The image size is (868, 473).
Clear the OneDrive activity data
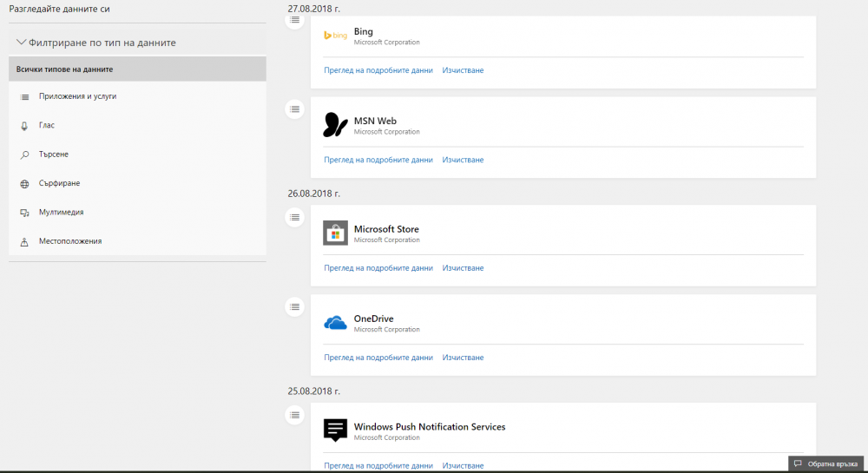pos(463,358)
